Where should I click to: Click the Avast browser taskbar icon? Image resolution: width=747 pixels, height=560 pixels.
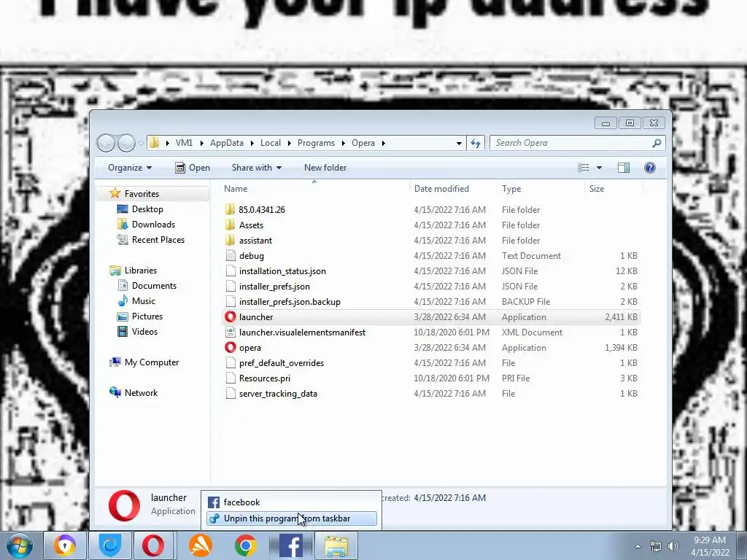65,545
